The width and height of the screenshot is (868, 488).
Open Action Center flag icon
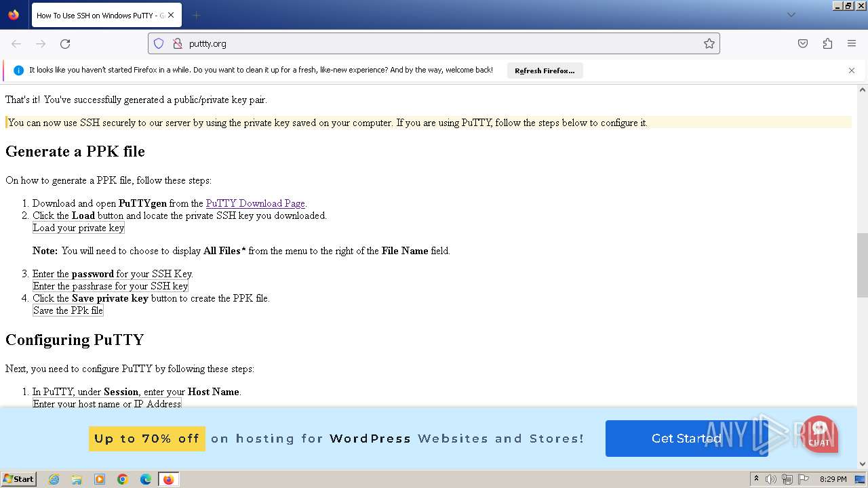coord(804,479)
